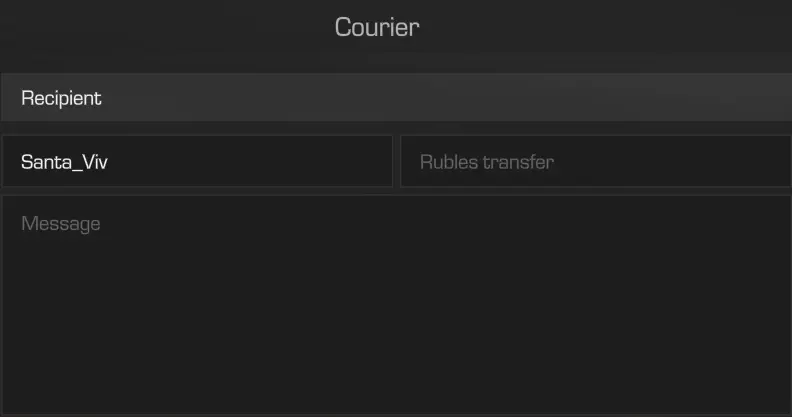This screenshot has width=792, height=417.
Task: Select the Courier heading text
Action: tap(377, 27)
